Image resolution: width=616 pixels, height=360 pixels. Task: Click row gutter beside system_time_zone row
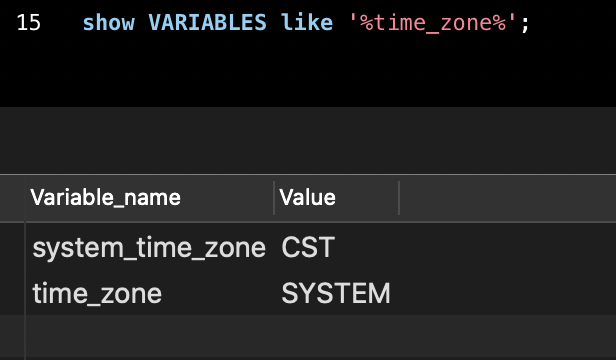coord(13,247)
